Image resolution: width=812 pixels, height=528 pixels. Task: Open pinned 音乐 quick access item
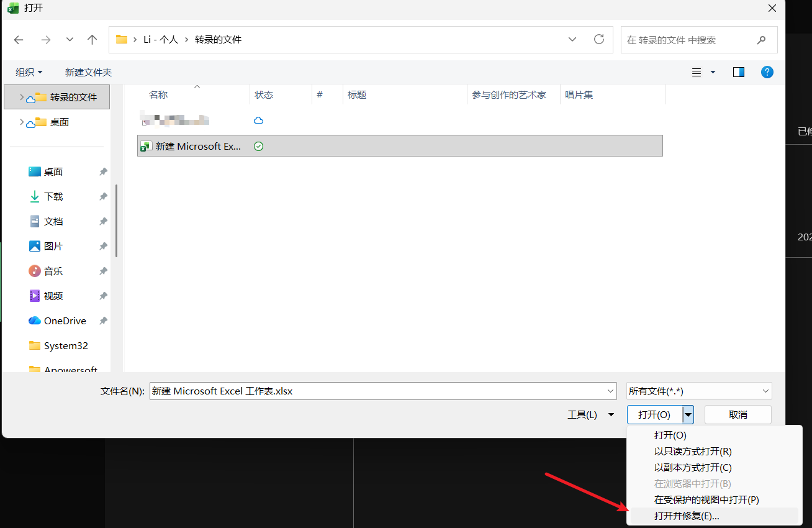53,271
